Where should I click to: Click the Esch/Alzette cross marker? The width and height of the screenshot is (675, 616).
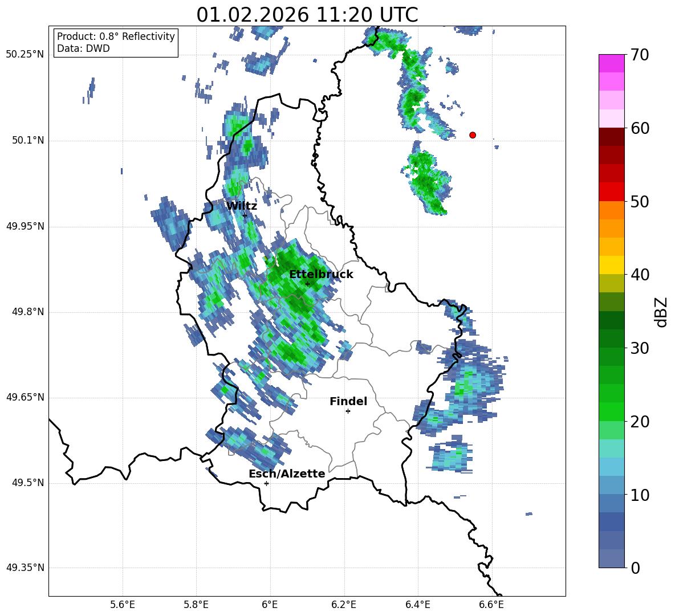(x=266, y=483)
